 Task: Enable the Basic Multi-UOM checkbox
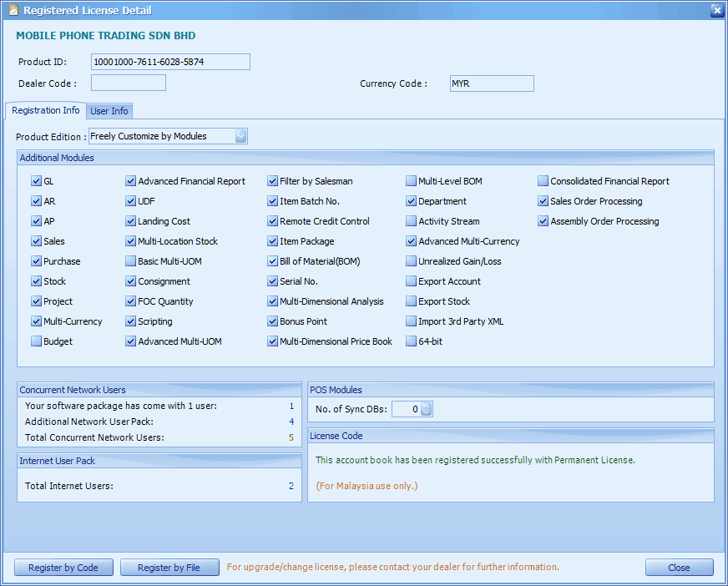[x=130, y=261]
